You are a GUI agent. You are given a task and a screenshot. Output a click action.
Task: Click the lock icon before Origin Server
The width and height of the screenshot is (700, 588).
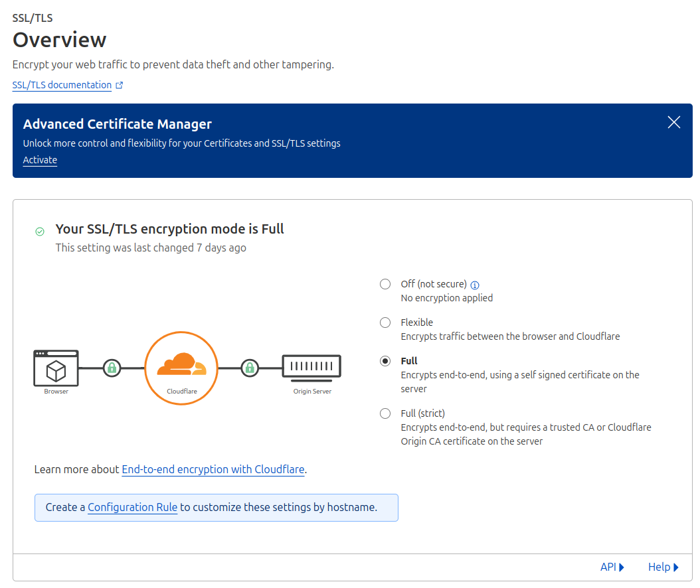(249, 367)
